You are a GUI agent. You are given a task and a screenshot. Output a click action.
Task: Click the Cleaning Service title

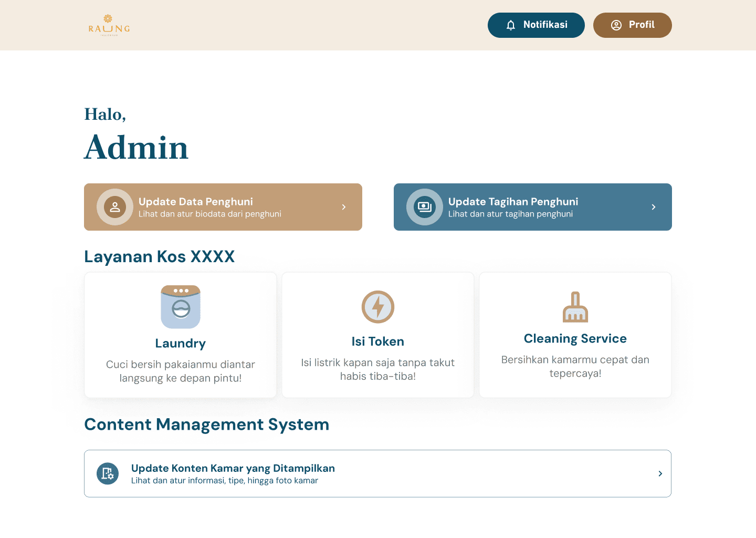pyautogui.click(x=575, y=339)
